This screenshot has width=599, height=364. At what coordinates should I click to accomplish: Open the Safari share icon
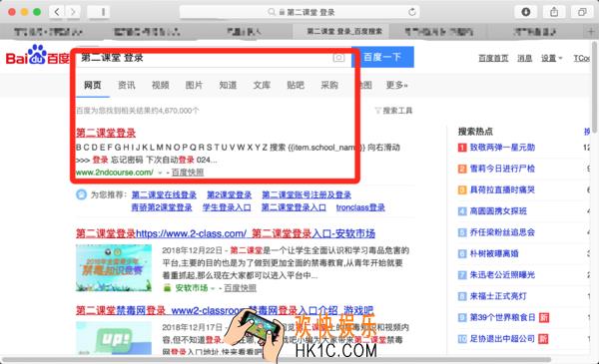(x=554, y=12)
